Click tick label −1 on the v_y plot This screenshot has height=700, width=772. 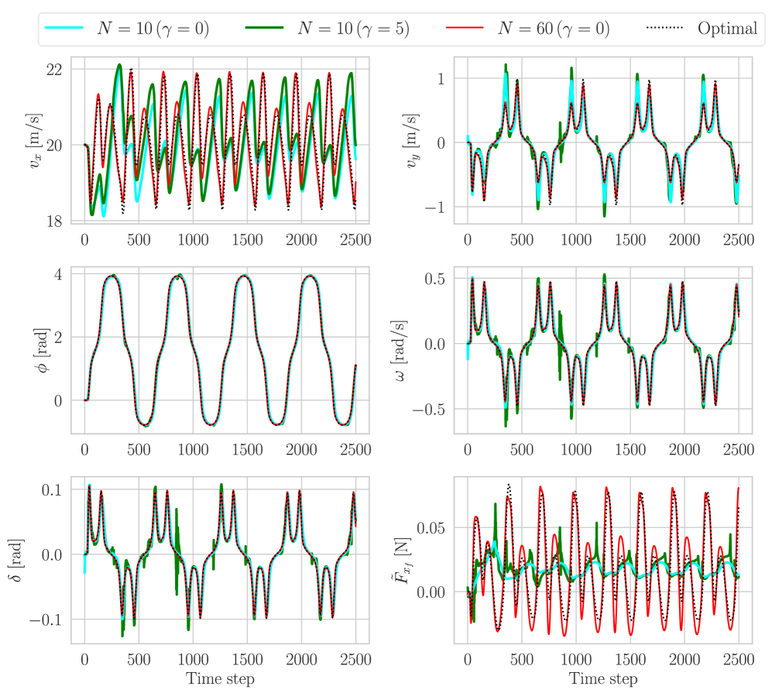click(434, 208)
